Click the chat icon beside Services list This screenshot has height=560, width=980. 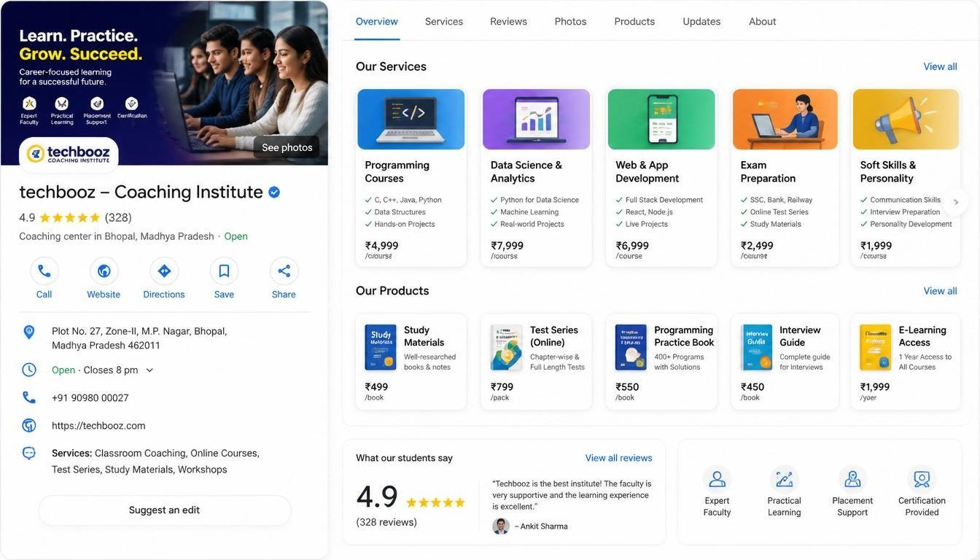(x=29, y=453)
